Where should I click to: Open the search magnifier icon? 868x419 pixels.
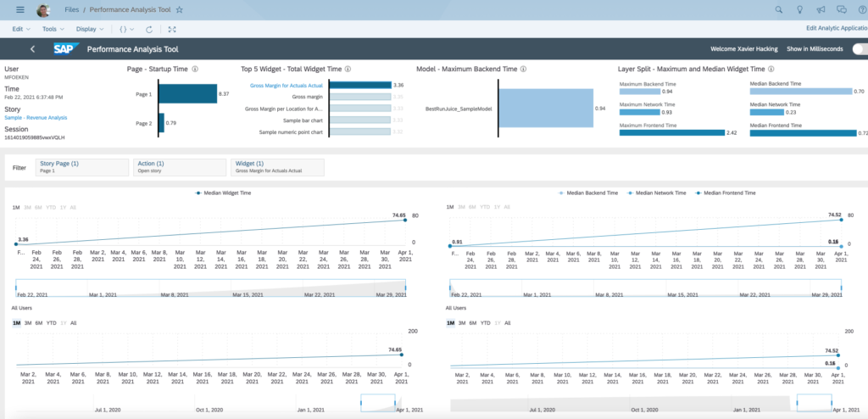click(x=779, y=10)
